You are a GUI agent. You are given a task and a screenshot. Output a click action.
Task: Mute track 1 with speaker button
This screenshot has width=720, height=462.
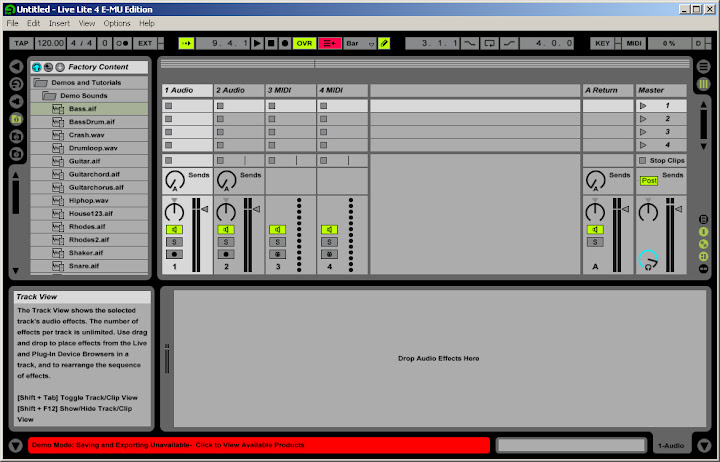(x=174, y=229)
